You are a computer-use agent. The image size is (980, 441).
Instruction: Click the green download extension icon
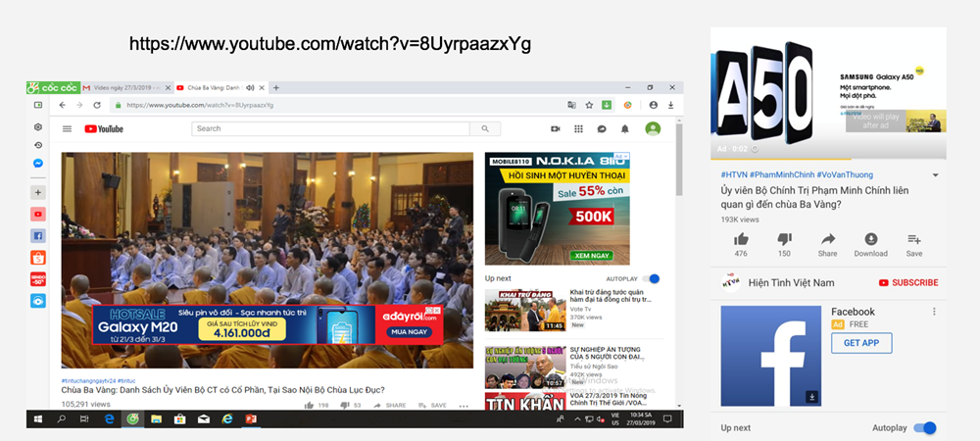pyautogui.click(x=607, y=105)
